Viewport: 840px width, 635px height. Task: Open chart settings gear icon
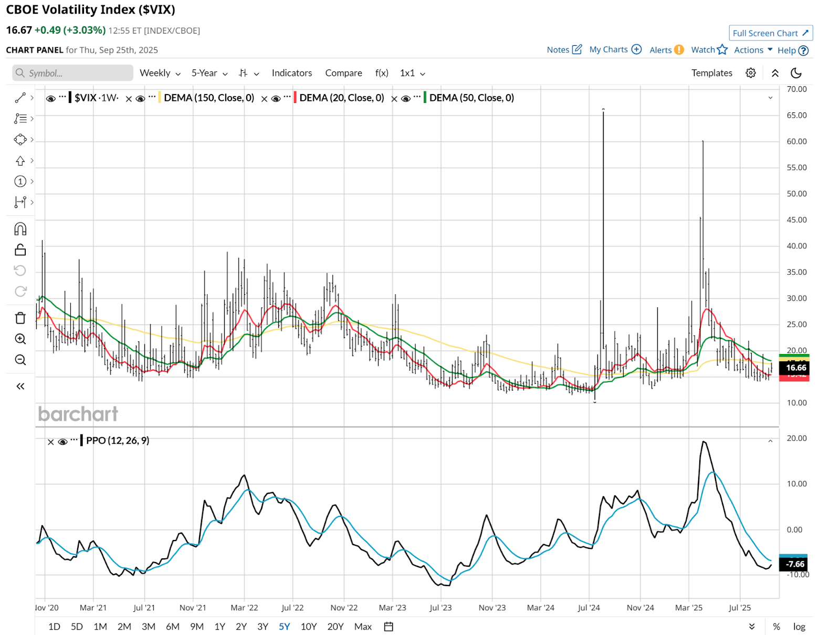tap(751, 73)
